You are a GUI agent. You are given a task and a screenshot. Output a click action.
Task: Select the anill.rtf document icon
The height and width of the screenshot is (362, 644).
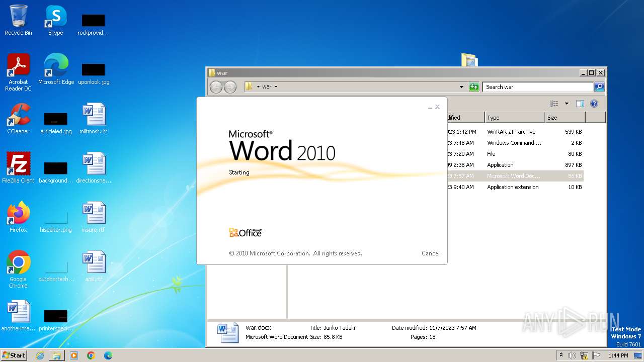[94, 266]
